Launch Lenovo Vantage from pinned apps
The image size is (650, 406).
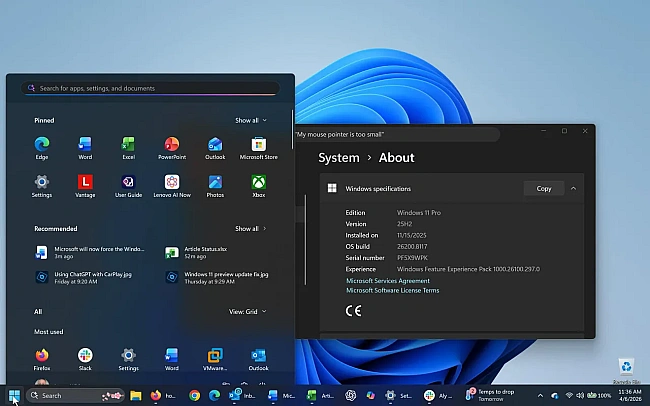[x=85, y=184]
